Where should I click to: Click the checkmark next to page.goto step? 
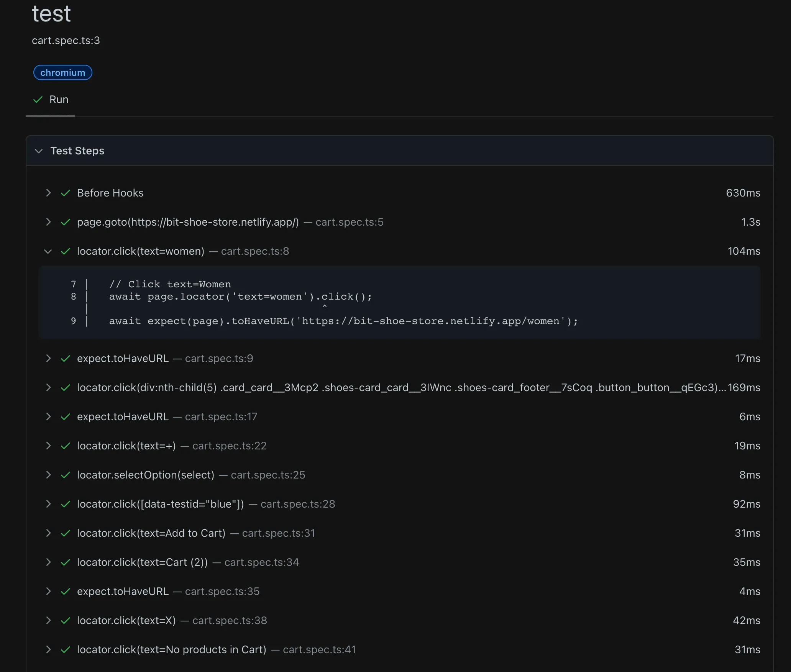coord(66,222)
